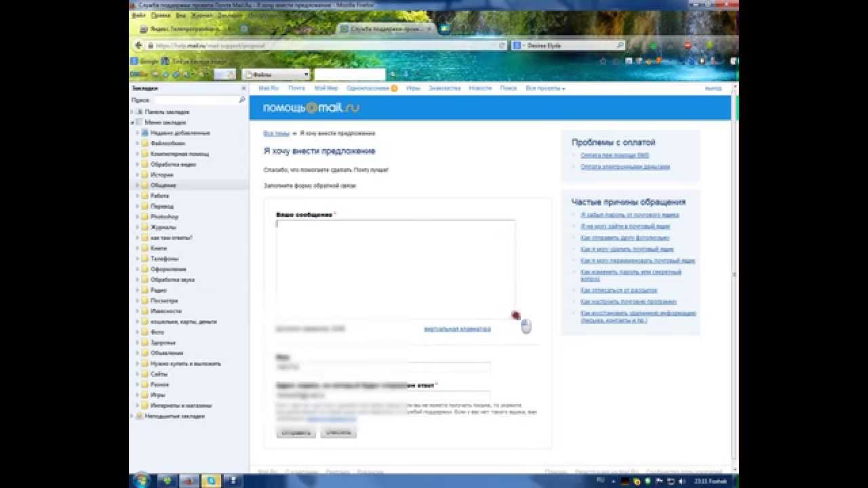Click the Обработка звука folder icon
Viewport: 868px width, 488px height.
point(144,279)
